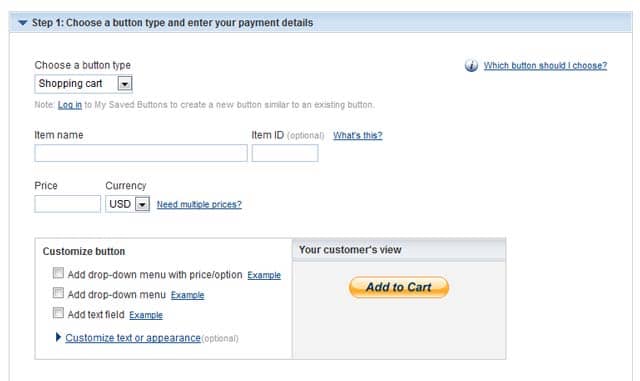Focus the Price input field
This screenshot has height=381, width=640.
coord(67,204)
